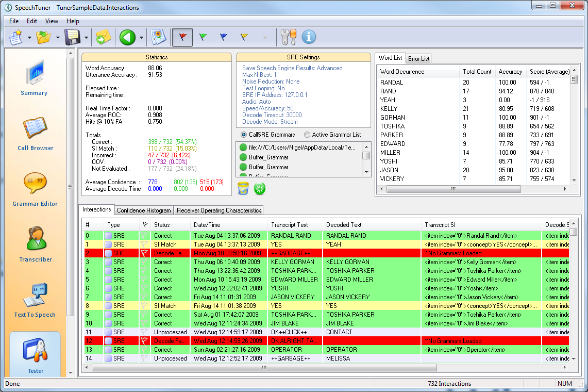Select the VICKERY row in Word List
588x392 pixels.
click(474, 179)
